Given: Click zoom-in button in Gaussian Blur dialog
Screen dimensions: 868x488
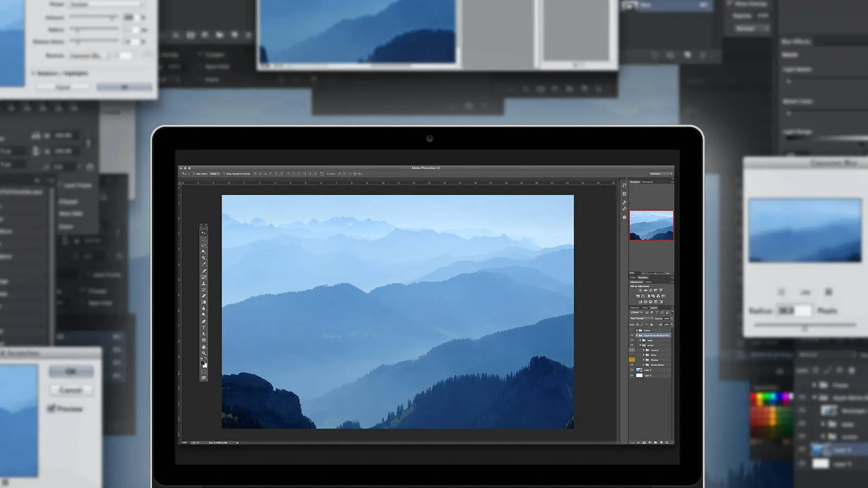Looking at the screenshot, I should pos(828,292).
